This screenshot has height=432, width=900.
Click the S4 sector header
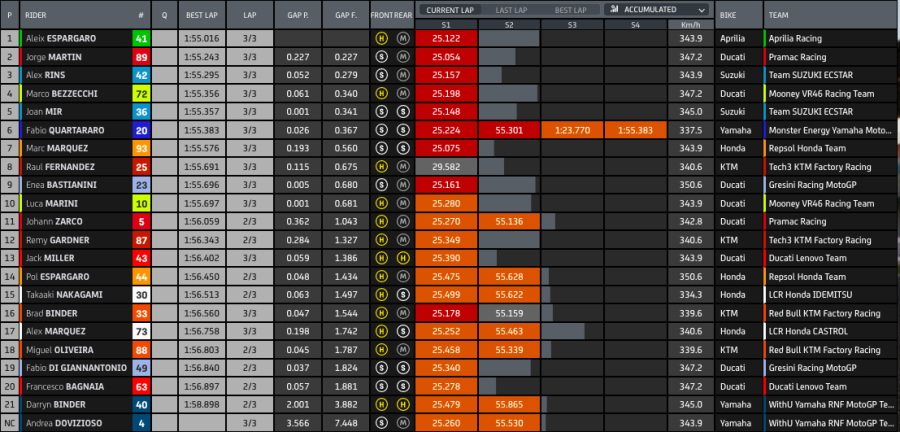tap(635, 25)
